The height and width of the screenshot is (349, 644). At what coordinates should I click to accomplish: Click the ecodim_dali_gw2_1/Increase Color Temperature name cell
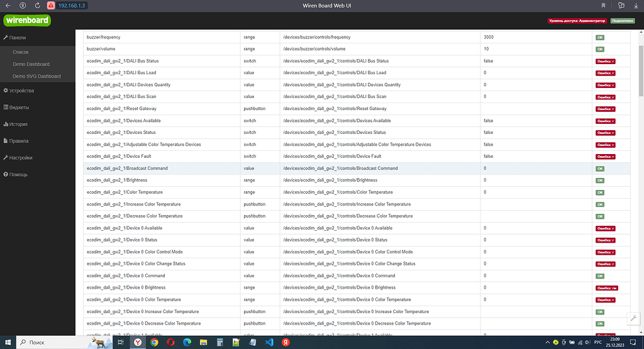(162, 204)
